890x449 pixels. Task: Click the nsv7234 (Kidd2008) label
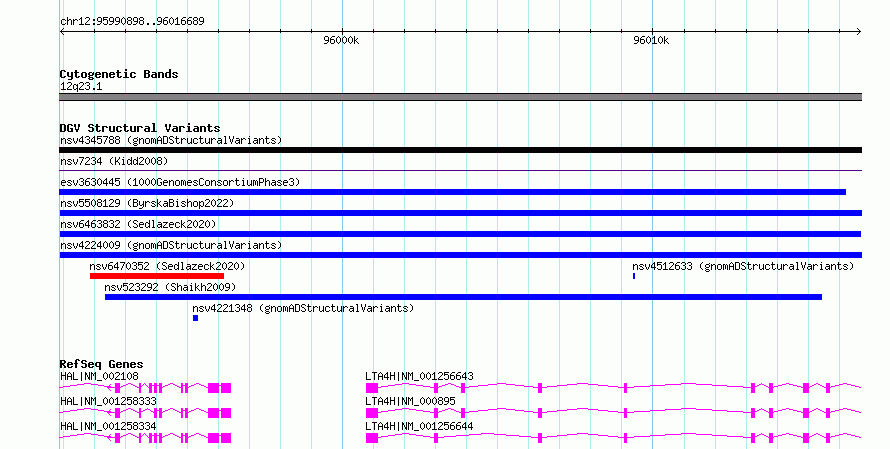(x=114, y=161)
